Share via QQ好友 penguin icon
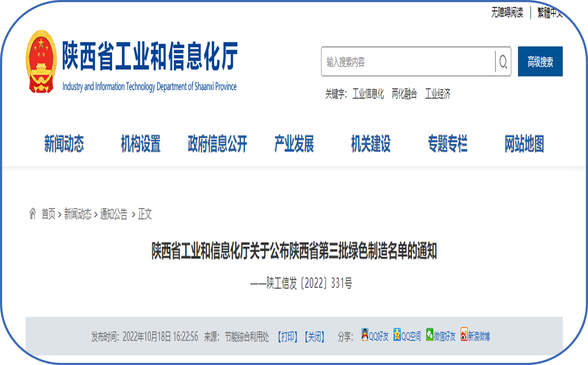The height and width of the screenshot is (365, 588). (365, 335)
